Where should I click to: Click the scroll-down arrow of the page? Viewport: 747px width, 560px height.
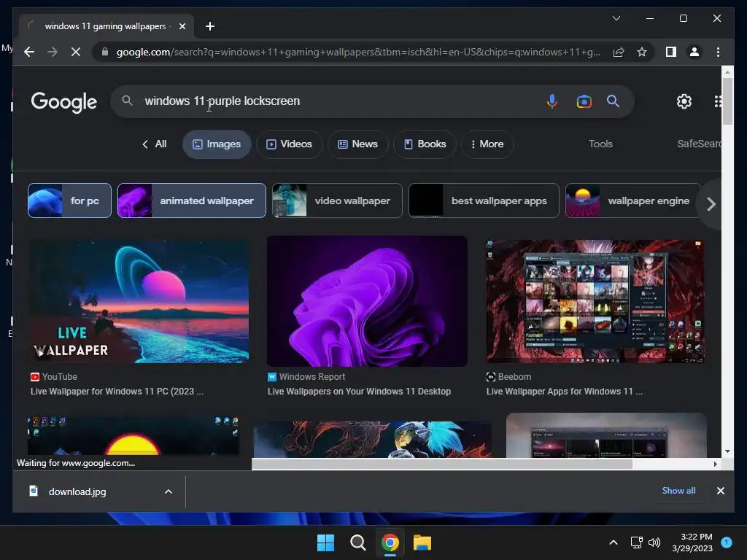(727, 451)
